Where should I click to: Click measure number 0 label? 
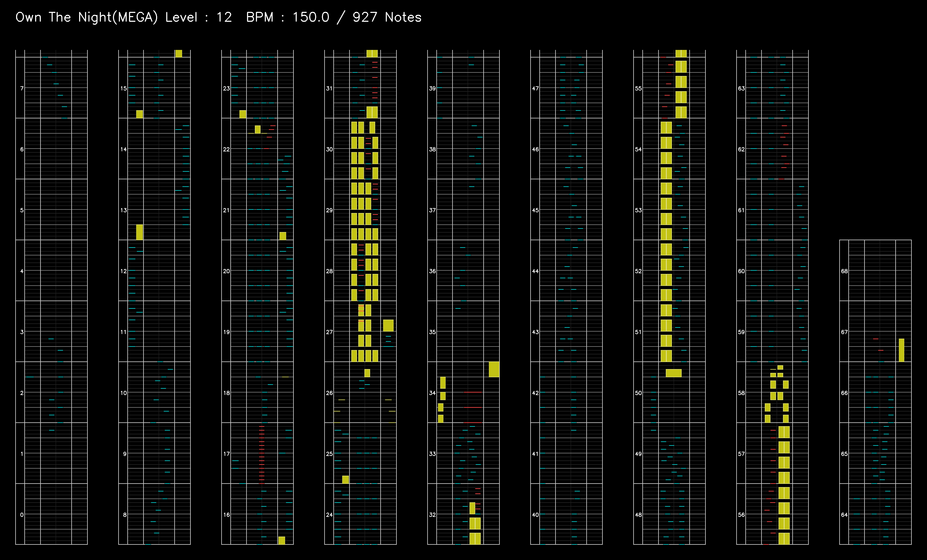pos(22,515)
